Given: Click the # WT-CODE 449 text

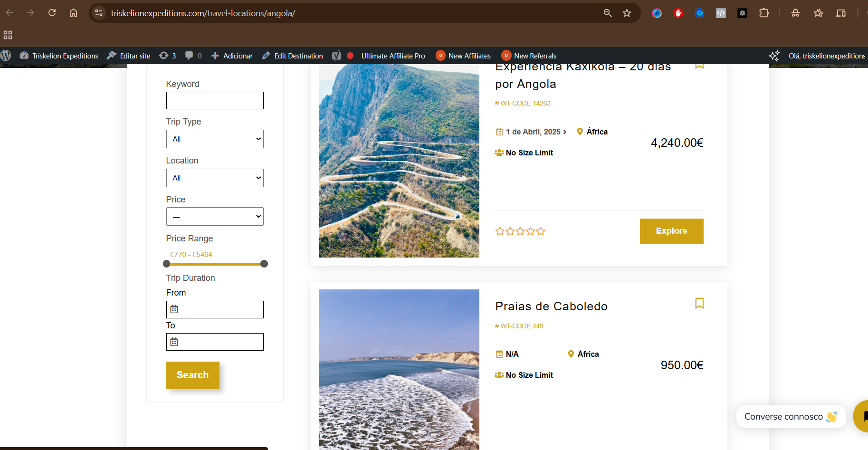Looking at the screenshot, I should [x=519, y=326].
